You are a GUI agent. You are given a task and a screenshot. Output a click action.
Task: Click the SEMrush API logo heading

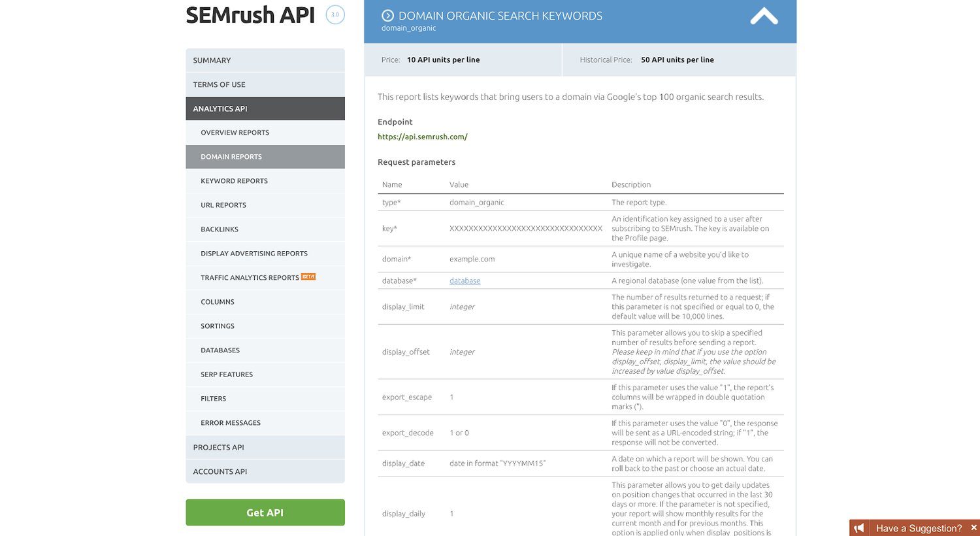(x=250, y=15)
